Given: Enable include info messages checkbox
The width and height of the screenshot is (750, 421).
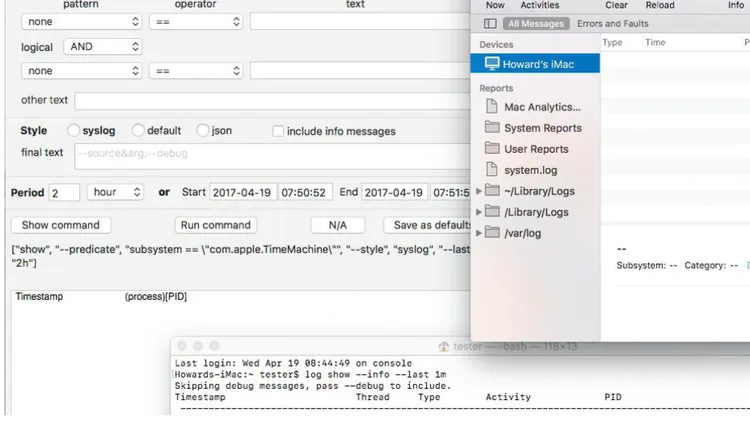Looking at the screenshot, I should (x=277, y=131).
